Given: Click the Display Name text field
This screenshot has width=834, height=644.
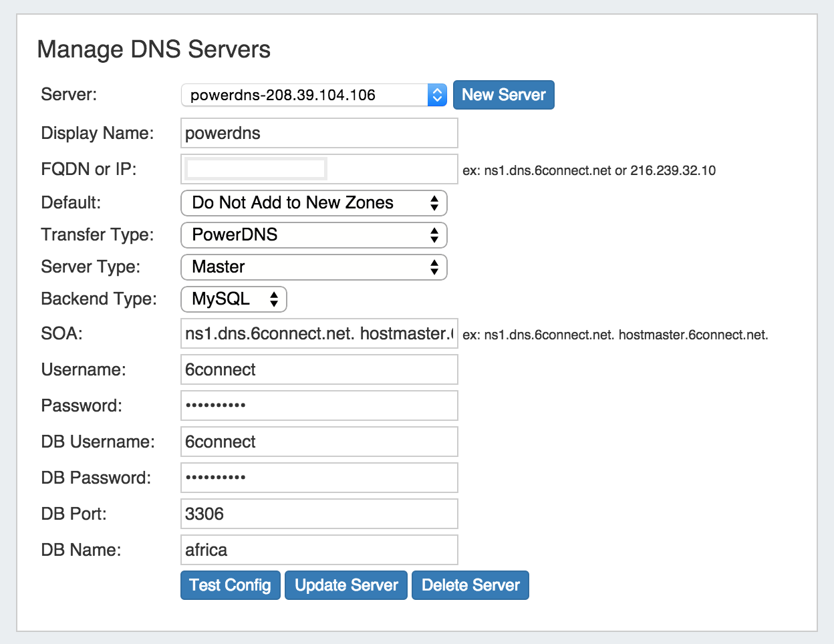Looking at the screenshot, I should [x=319, y=133].
